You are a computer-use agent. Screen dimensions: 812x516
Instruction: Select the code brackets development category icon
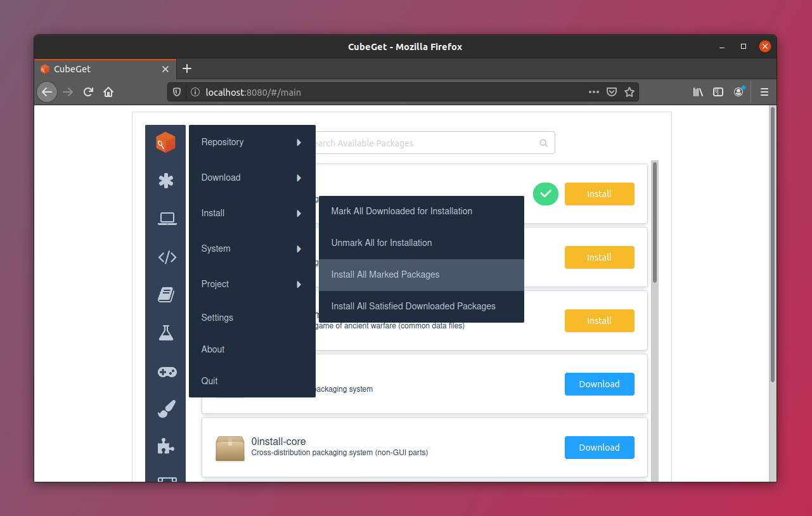167,257
